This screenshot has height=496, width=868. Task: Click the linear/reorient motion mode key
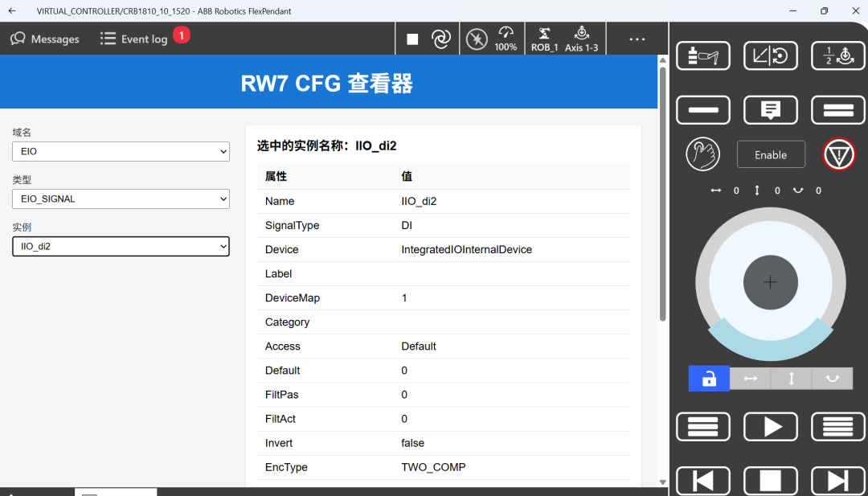point(771,55)
